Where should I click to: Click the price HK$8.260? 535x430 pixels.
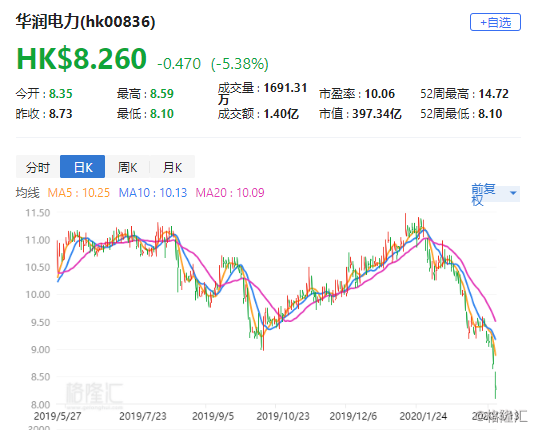[x=82, y=58]
